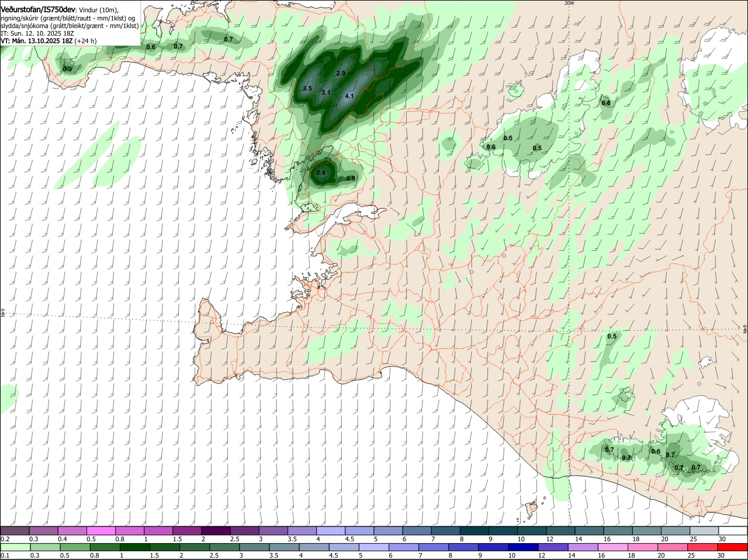Select the IT: Sun. 12. 10. 2025 18Z line
The height and width of the screenshot is (560, 748).
pos(37,33)
